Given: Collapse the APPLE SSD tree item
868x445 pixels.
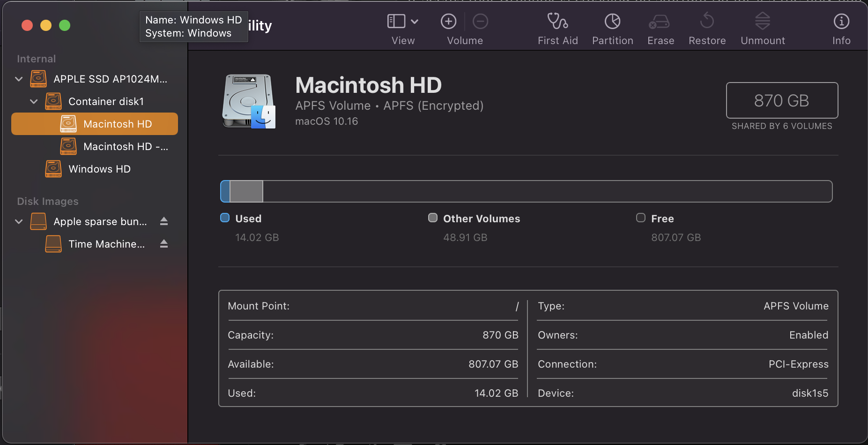Looking at the screenshot, I should tap(19, 79).
